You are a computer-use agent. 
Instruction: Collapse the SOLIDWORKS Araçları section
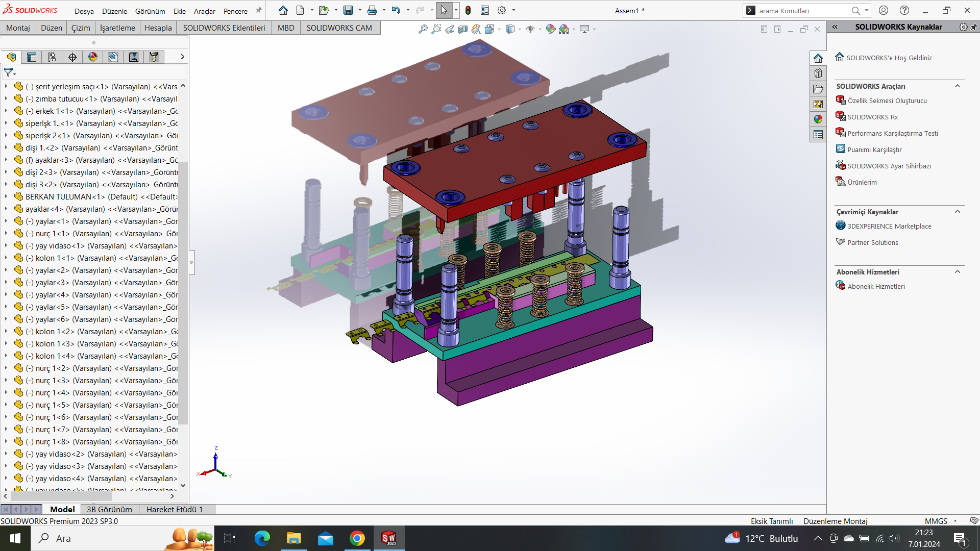point(958,86)
